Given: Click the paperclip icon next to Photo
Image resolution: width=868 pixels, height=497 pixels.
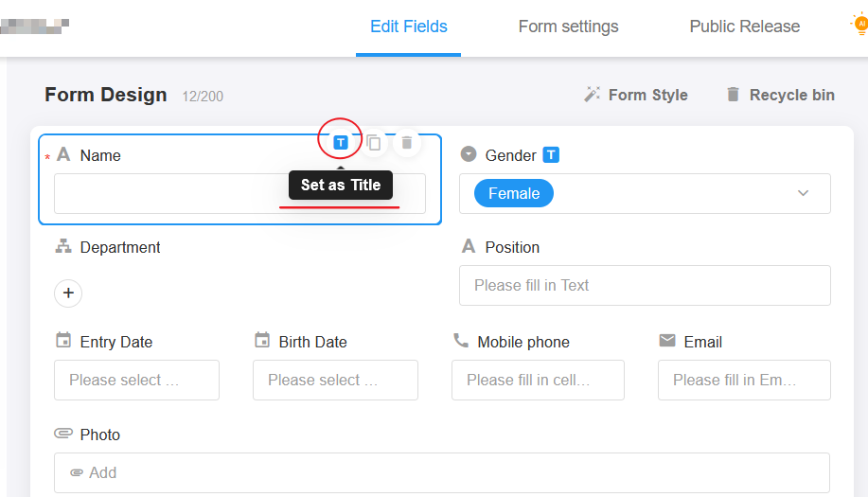Looking at the screenshot, I should [63, 434].
